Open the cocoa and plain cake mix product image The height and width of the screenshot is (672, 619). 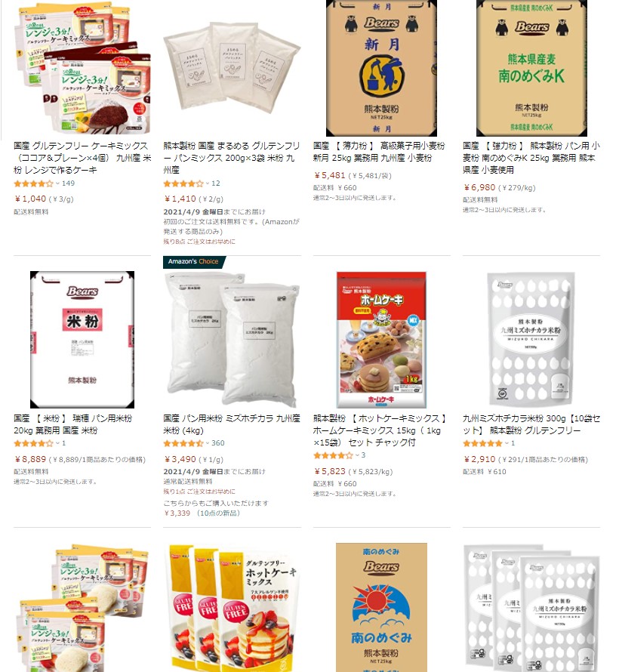click(82, 68)
